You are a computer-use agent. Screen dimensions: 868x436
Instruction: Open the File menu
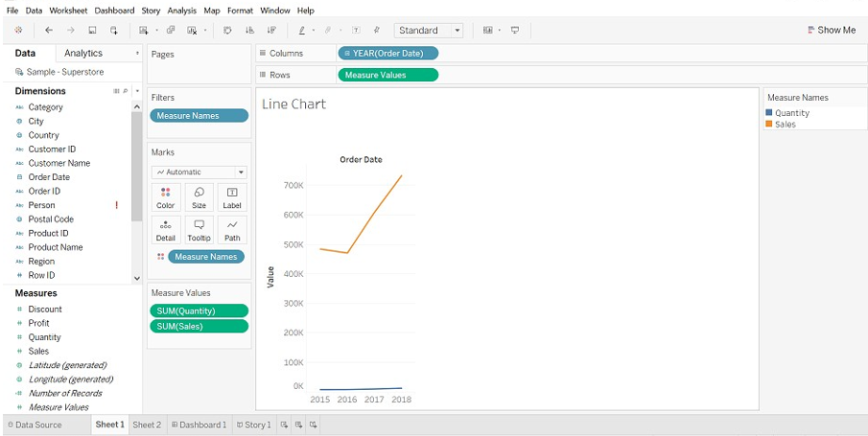(12, 11)
